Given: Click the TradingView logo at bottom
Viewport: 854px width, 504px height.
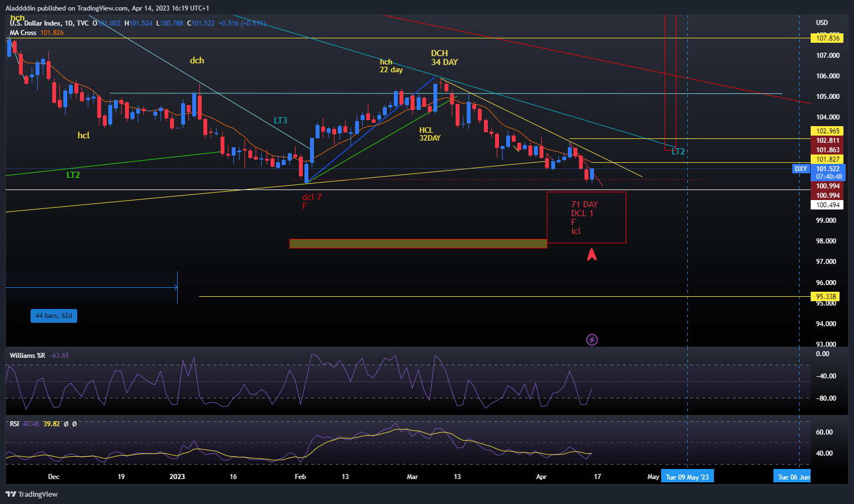Looking at the screenshot, I should tap(32, 494).
